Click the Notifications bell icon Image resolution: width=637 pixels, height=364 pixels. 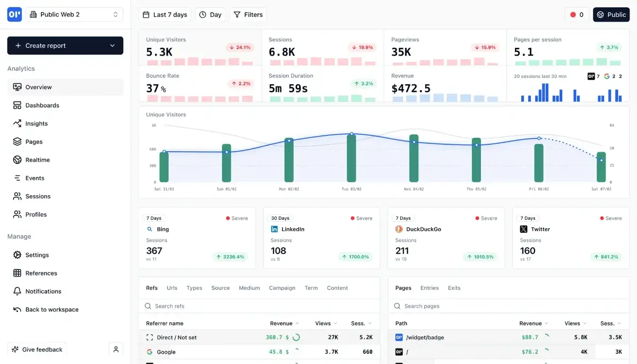(17, 291)
